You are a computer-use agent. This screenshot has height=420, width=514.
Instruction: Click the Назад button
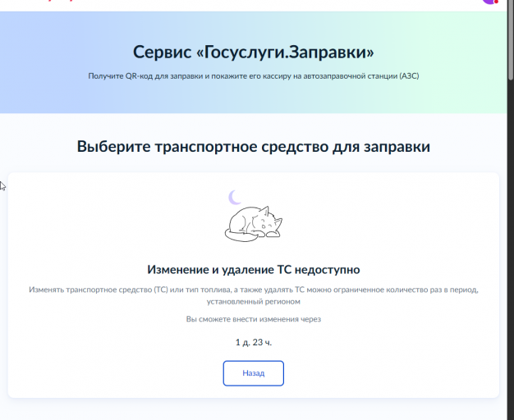coord(254,373)
